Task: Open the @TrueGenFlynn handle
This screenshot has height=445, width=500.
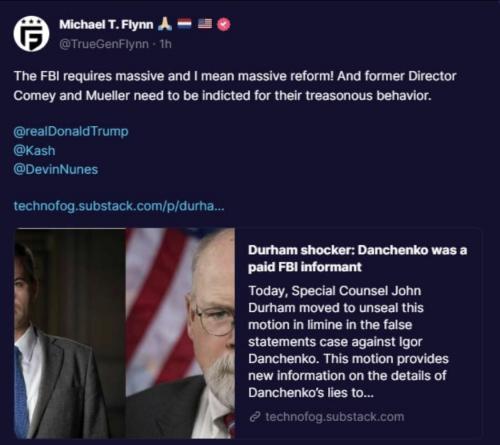Action: (104, 44)
